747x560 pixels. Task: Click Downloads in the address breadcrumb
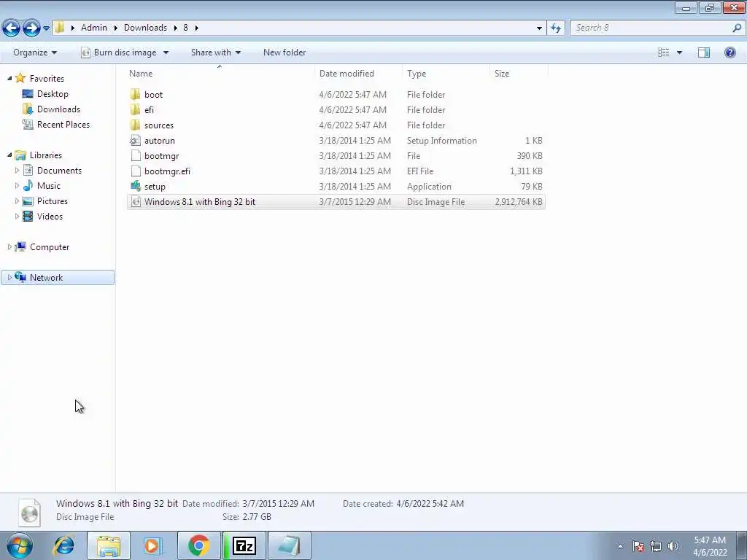tap(145, 28)
